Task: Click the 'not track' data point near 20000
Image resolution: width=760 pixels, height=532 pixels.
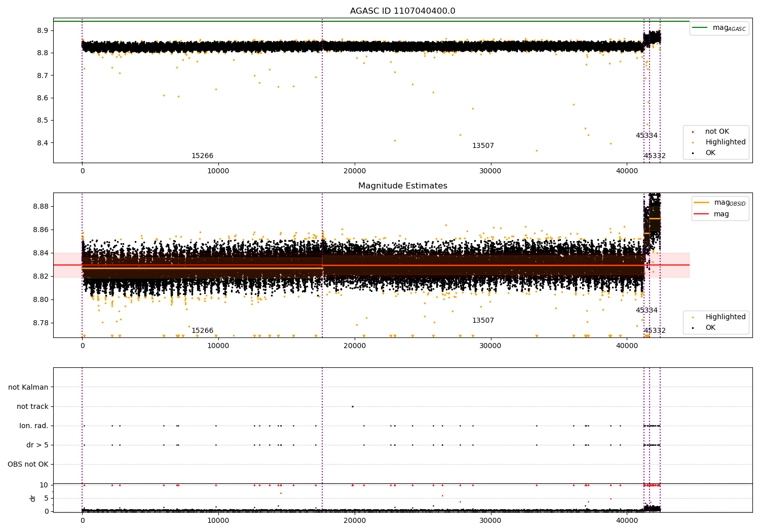Action: pyautogui.click(x=353, y=406)
